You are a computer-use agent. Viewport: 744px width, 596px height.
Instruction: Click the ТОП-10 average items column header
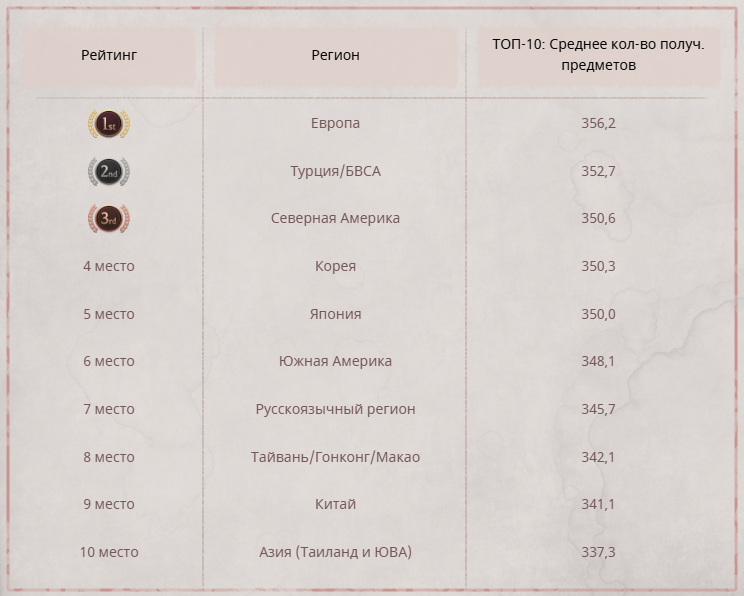tap(598, 55)
